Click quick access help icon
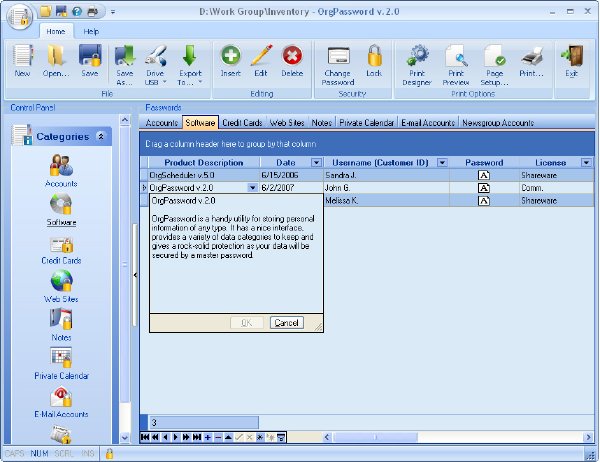Image resolution: width=600 pixels, height=462 pixels. click(77, 11)
